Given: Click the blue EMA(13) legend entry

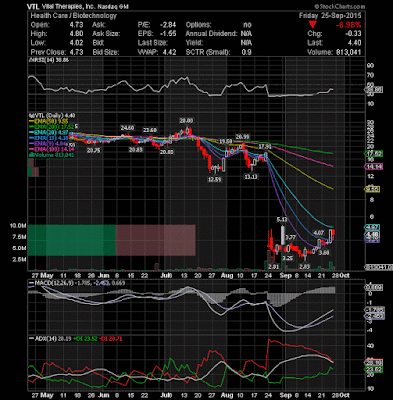Looking at the screenshot, I should click(49, 137).
